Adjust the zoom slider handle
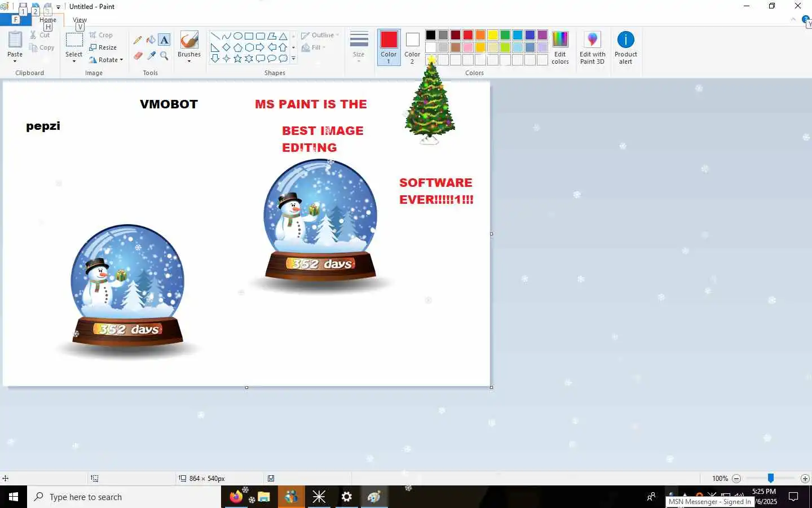The width and height of the screenshot is (812, 508). click(770, 478)
